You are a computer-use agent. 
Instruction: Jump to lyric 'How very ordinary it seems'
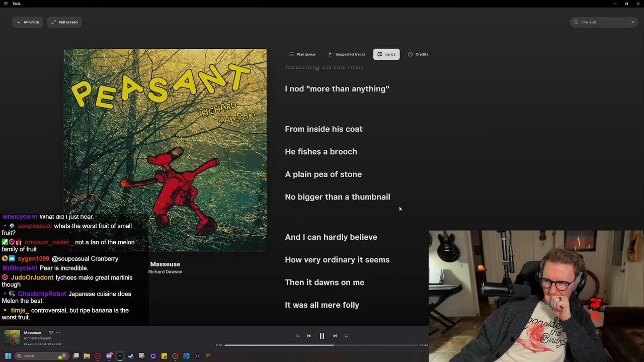tap(337, 260)
